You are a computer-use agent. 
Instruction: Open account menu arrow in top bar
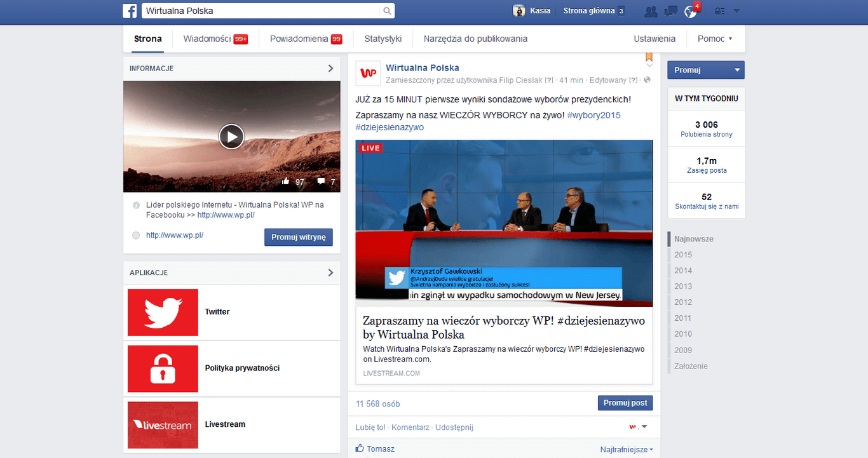point(736,11)
